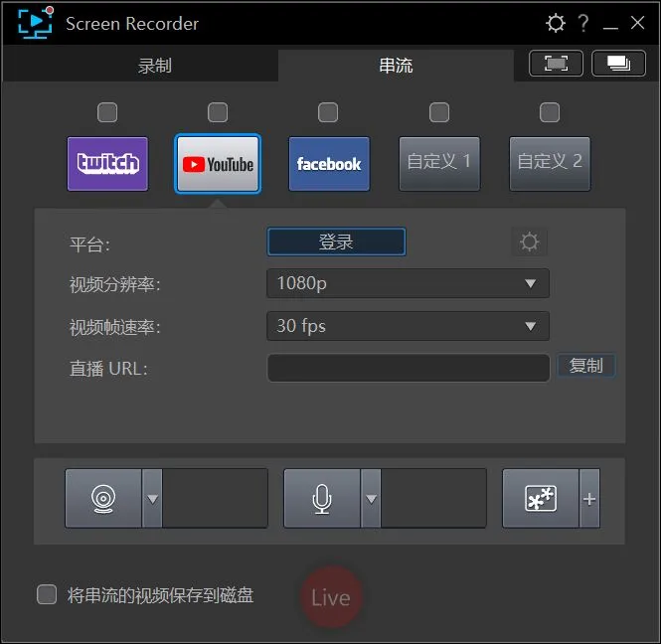
Task: Select the 自定义 2 custom server button
Action: point(550,164)
